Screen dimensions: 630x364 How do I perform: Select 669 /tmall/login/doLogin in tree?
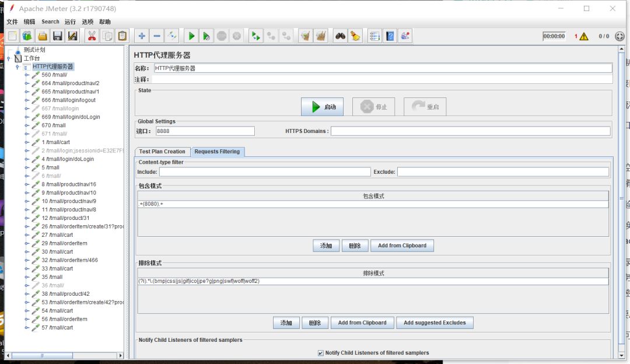click(x=71, y=117)
